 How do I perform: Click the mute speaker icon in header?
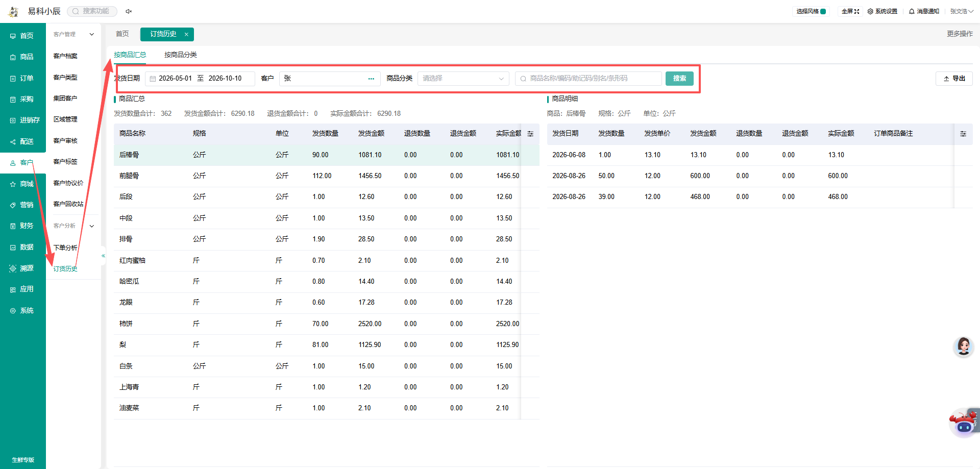pyautogui.click(x=129, y=11)
